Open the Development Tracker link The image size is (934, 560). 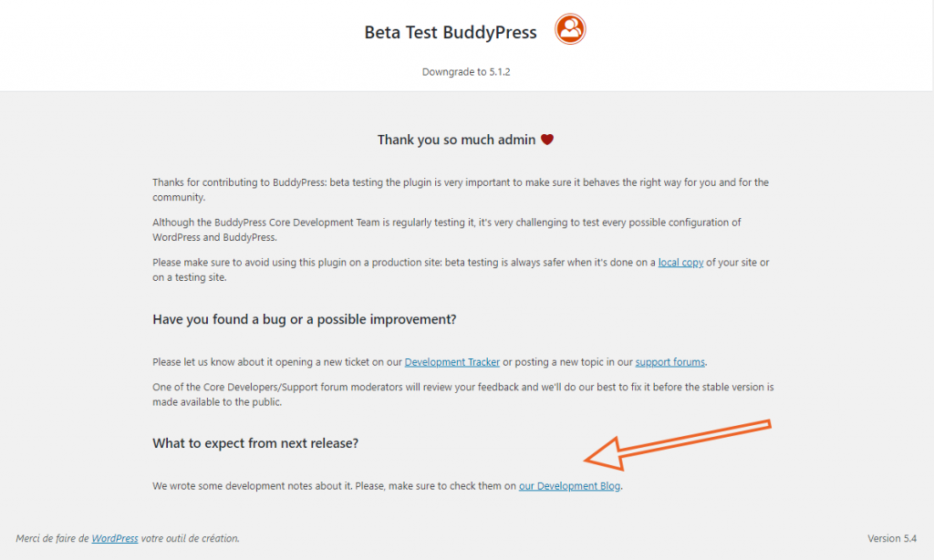452,361
